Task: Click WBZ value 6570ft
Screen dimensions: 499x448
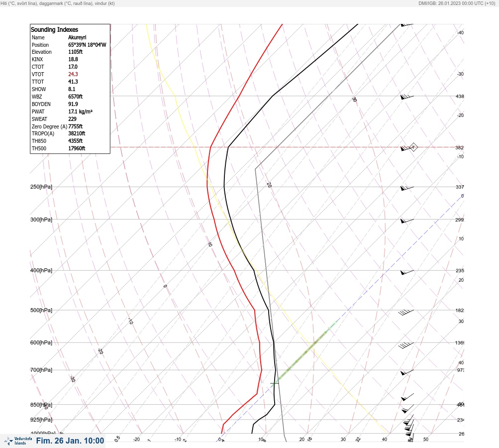Action: point(76,97)
